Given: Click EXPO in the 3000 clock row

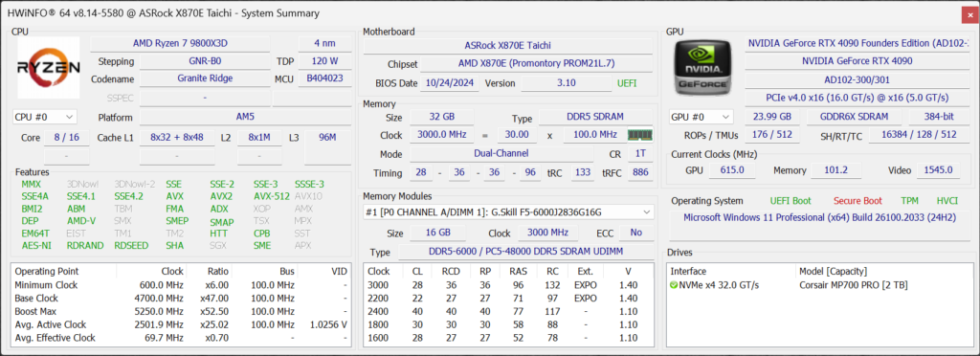Looking at the screenshot, I should click(586, 285).
